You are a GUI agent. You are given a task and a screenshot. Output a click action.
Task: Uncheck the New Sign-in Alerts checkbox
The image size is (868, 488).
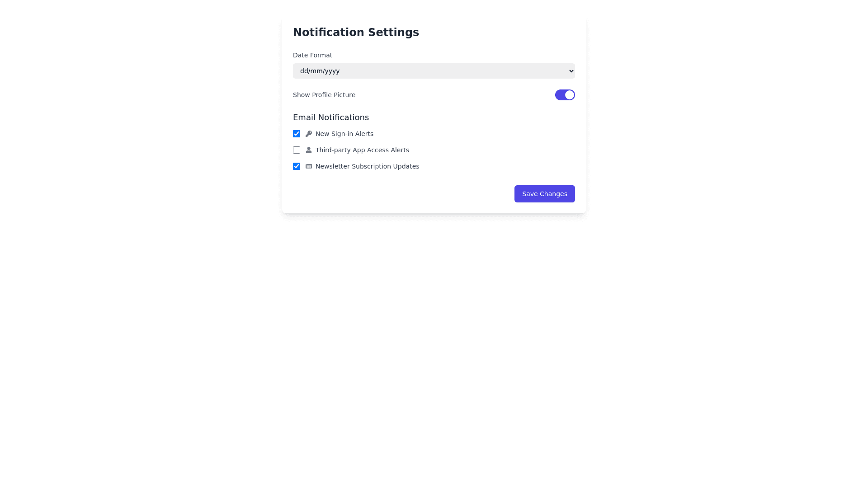tap(297, 134)
